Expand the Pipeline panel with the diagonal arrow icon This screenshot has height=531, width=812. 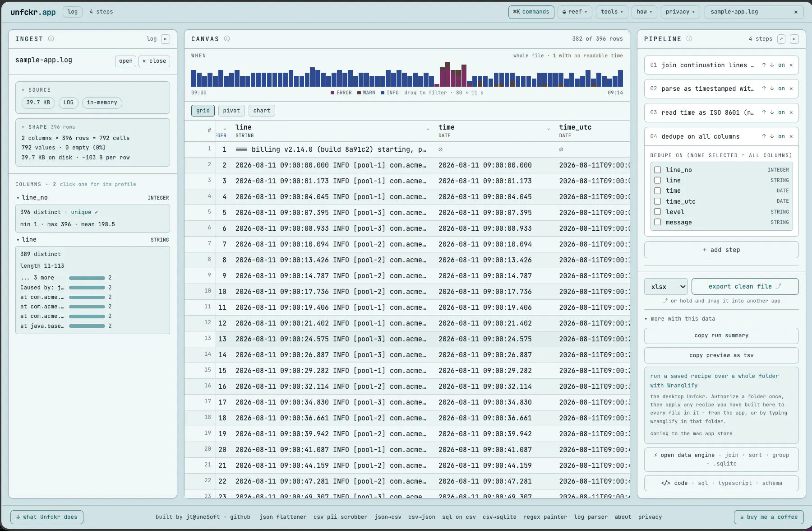pos(781,39)
